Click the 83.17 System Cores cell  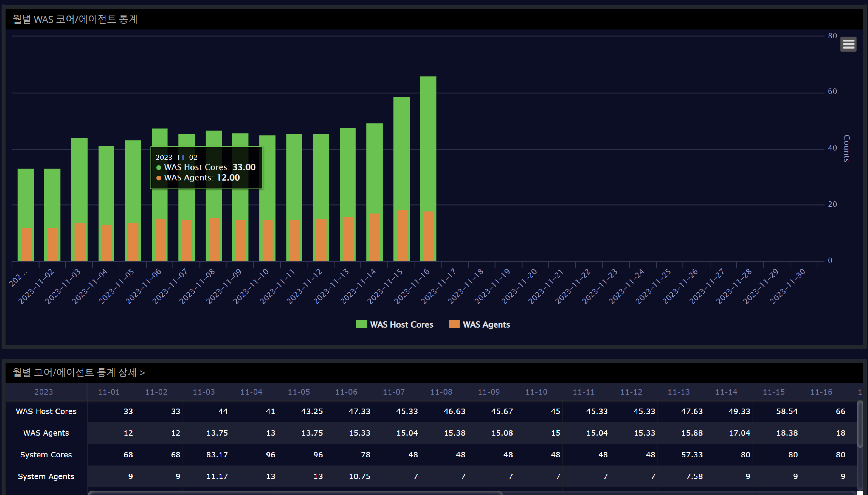tap(217, 455)
